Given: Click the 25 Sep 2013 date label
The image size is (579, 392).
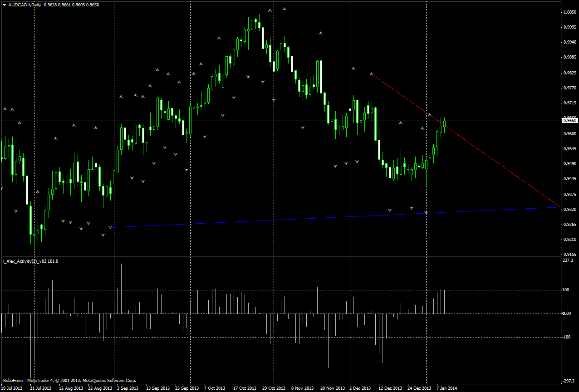Looking at the screenshot, I should coord(187,388).
